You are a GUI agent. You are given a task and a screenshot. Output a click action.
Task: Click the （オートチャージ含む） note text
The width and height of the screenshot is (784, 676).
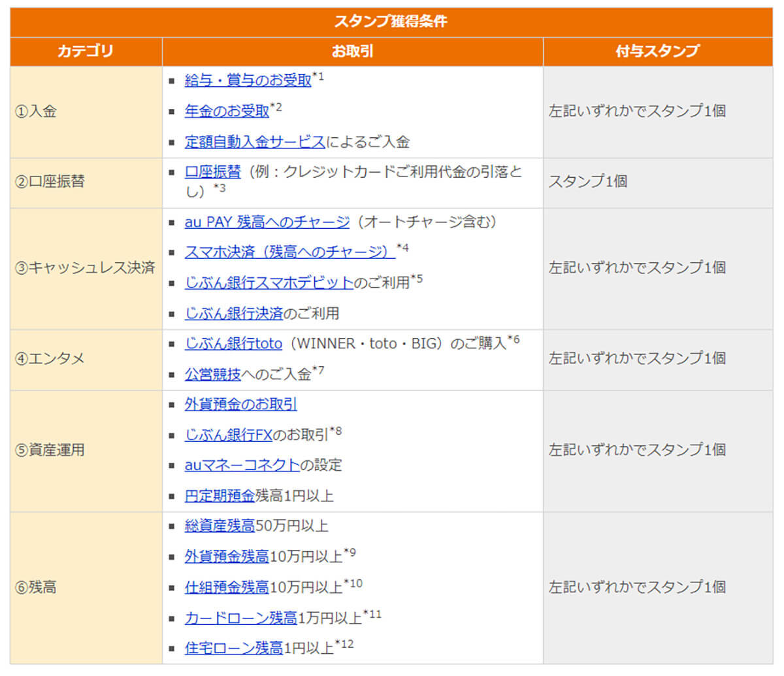coord(427,222)
